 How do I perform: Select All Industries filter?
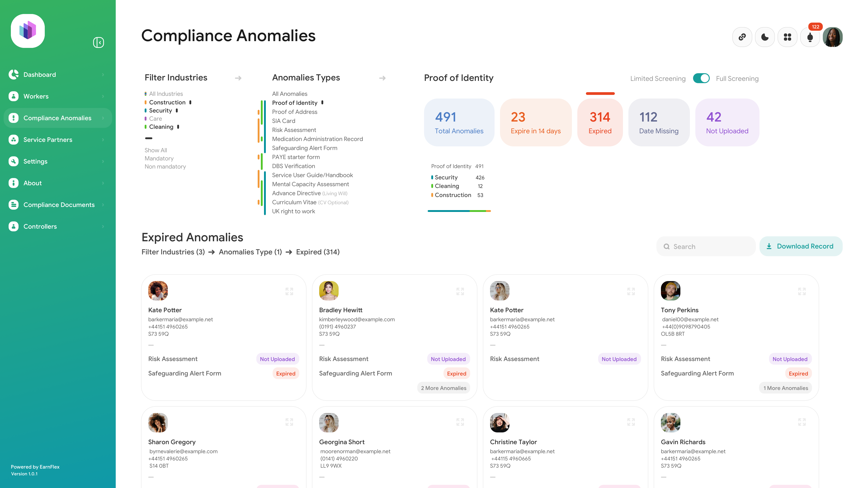(x=164, y=94)
